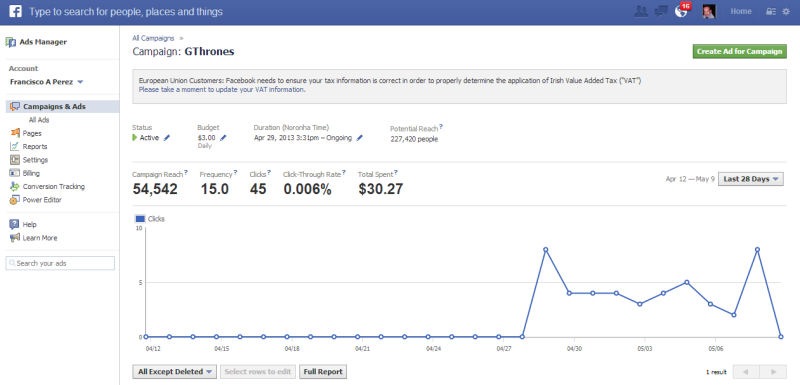Click the Facebook logo icon

click(15, 11)
